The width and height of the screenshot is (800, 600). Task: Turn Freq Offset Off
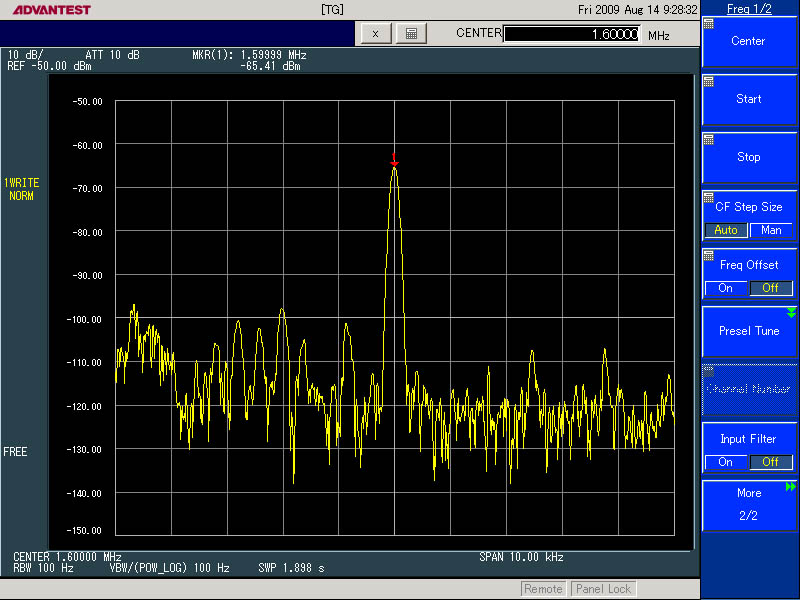(x=771, y=288)
